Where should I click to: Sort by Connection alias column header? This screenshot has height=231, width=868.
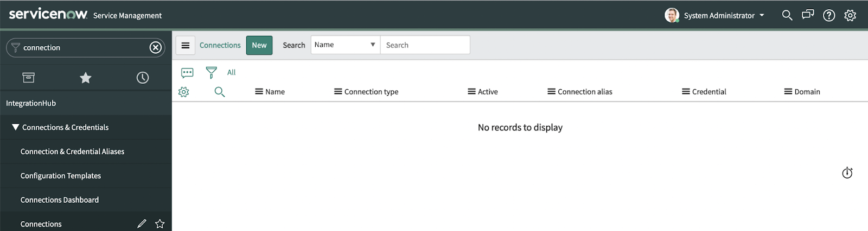[x=585, y=92]
